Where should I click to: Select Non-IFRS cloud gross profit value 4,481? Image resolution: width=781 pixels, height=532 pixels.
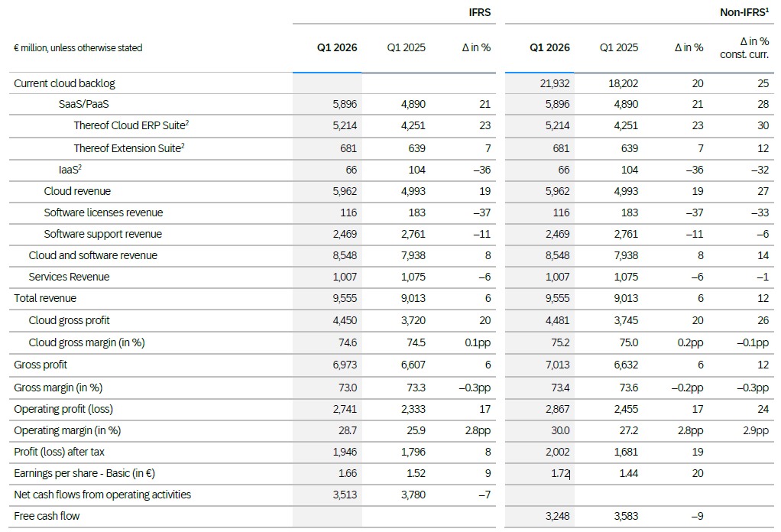pyautogui.click(x=554, y=320)
